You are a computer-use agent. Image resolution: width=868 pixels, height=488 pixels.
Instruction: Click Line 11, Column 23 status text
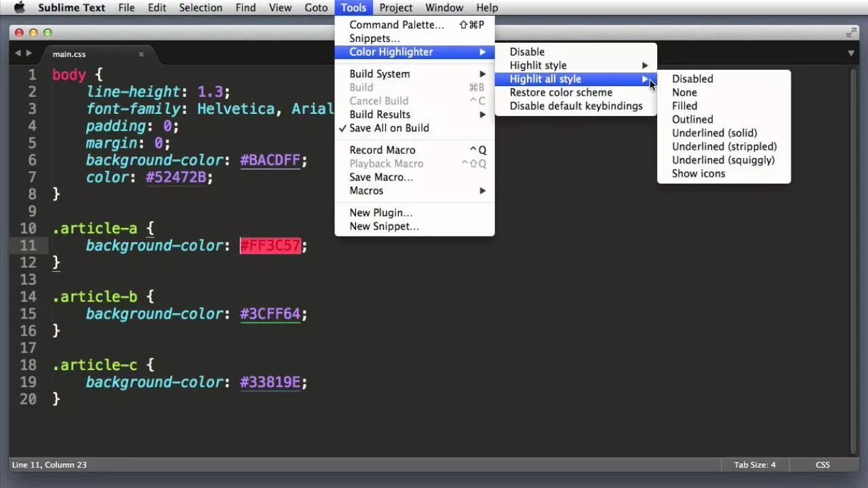tap(50, 465)
